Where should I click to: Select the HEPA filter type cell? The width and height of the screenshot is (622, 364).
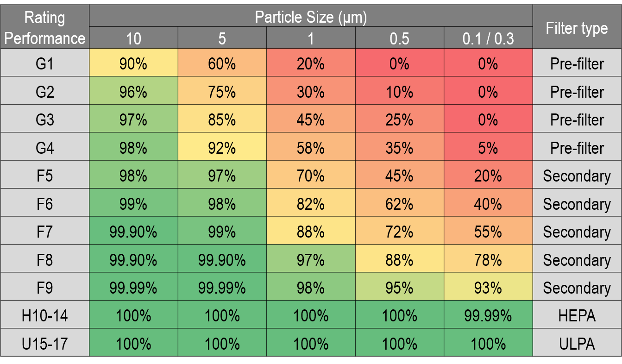[x=577, y=316]
